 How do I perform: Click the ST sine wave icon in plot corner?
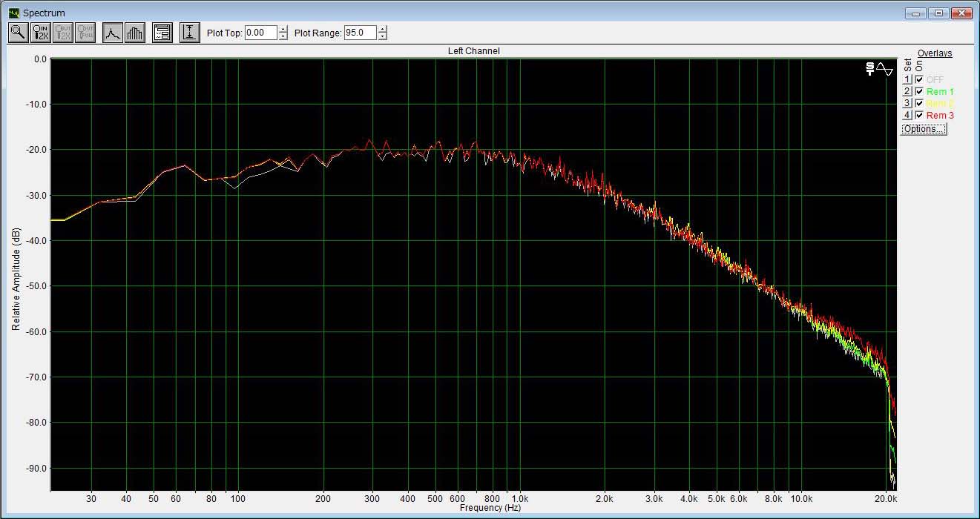[x=880, y=69]
